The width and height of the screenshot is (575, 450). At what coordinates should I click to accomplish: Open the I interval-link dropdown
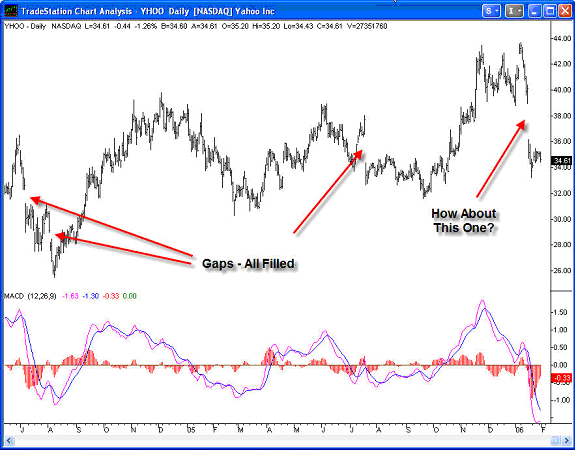[x=514, y=11]
